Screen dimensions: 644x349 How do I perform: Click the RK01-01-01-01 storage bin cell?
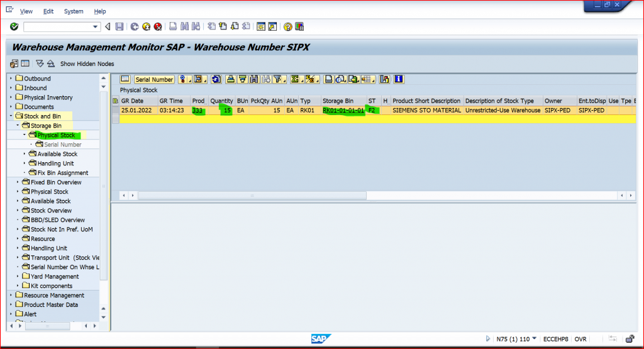tap(343, 111)
